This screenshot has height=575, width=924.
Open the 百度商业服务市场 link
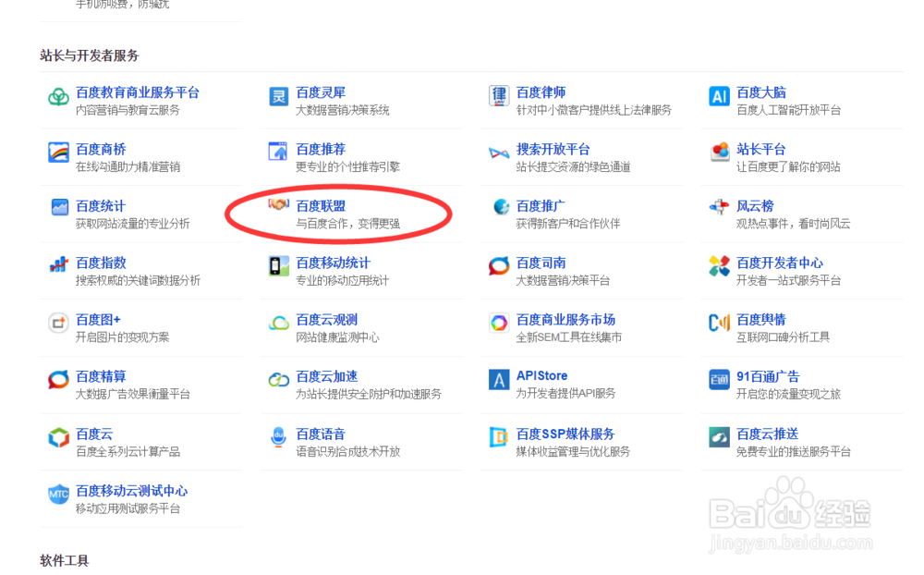click(x=565, y=320)
